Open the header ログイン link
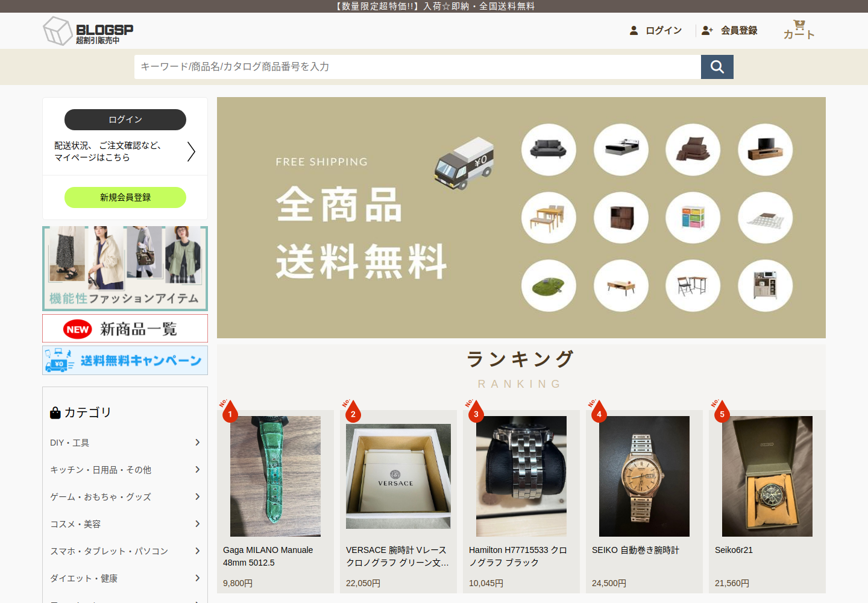This screenshot has width=868, height=603. pos(656,30)
